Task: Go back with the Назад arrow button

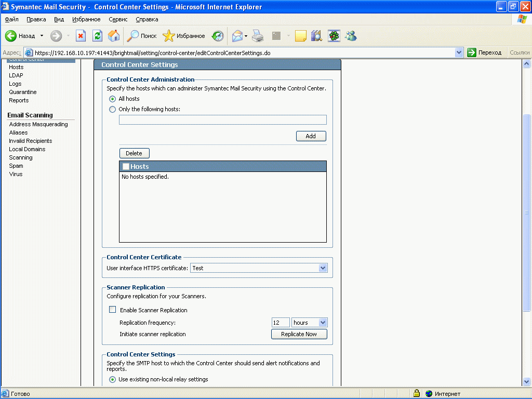Action: (x=20, y=36)
